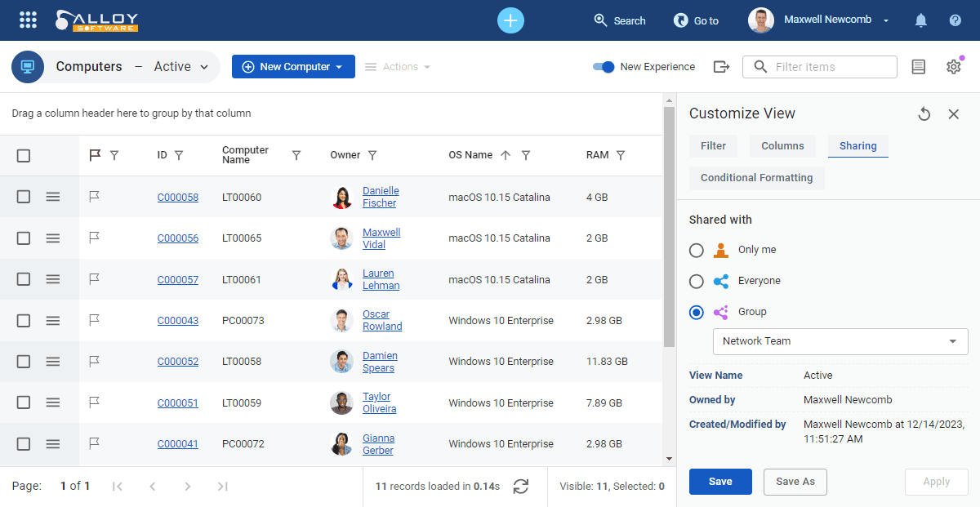Choose the Everyone sharing option
This screenshot has width=980, height=507.
pos(697,281)
